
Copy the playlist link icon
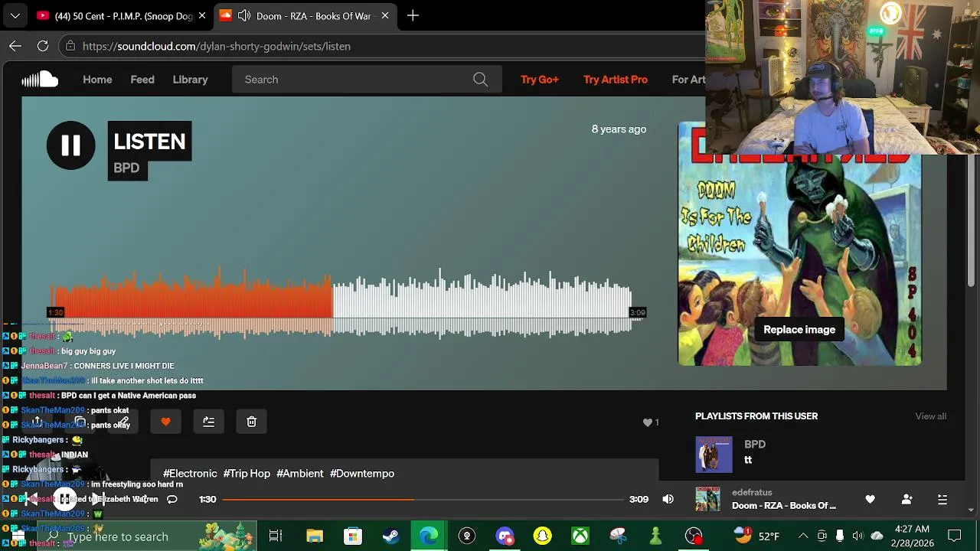(x=80, y=422)
